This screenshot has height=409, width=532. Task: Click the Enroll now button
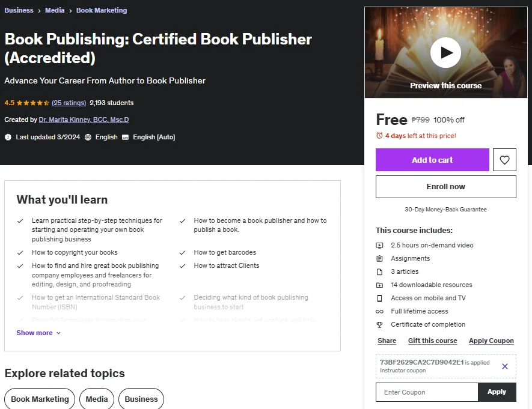(446, 186)
